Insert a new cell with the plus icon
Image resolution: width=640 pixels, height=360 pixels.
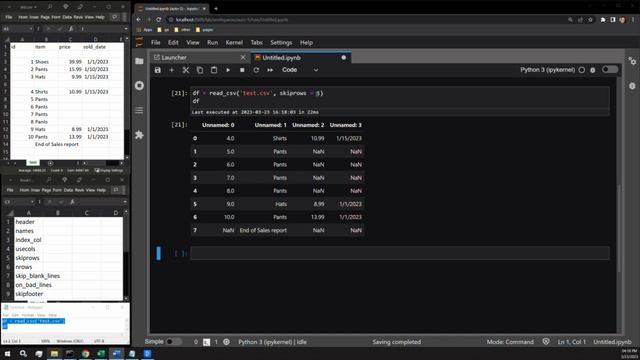coord(171,70)
